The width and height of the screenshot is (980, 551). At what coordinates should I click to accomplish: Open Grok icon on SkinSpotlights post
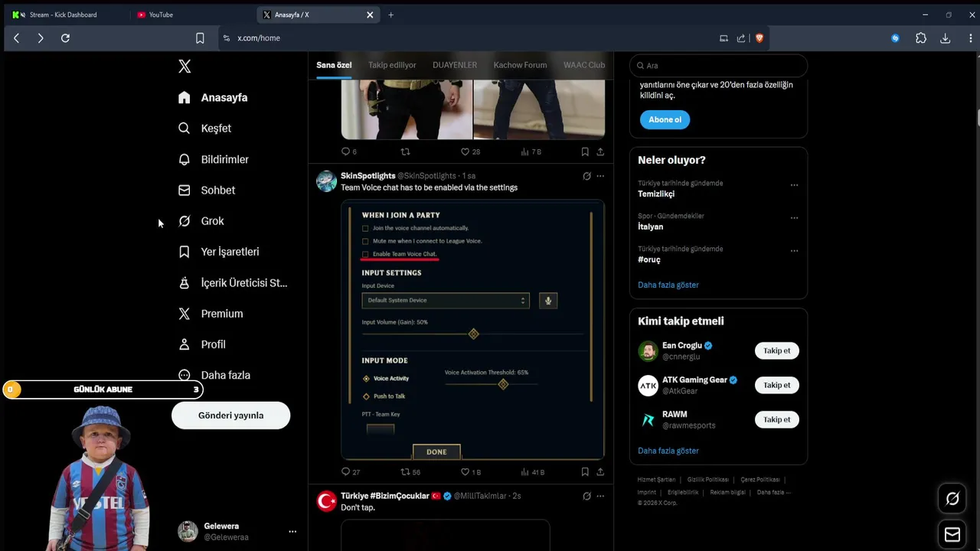[x=587, y=176]
